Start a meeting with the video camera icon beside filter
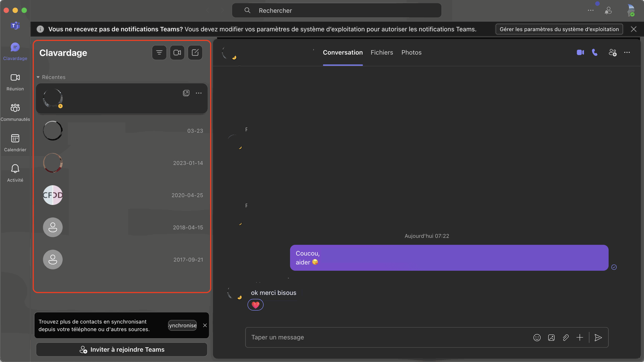Image resolution: width=644 pixels, height=362 pixels. (177, 53)
